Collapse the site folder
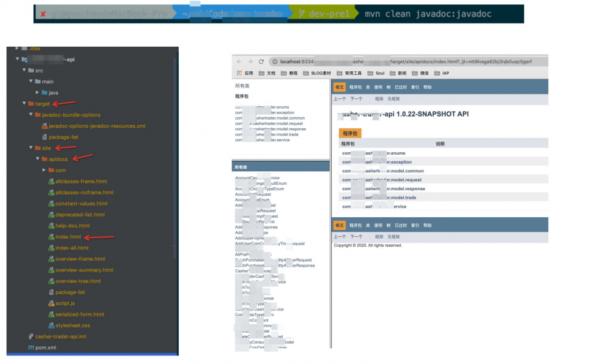The width and height of the screenshot is (614, 364). (31, 148)
